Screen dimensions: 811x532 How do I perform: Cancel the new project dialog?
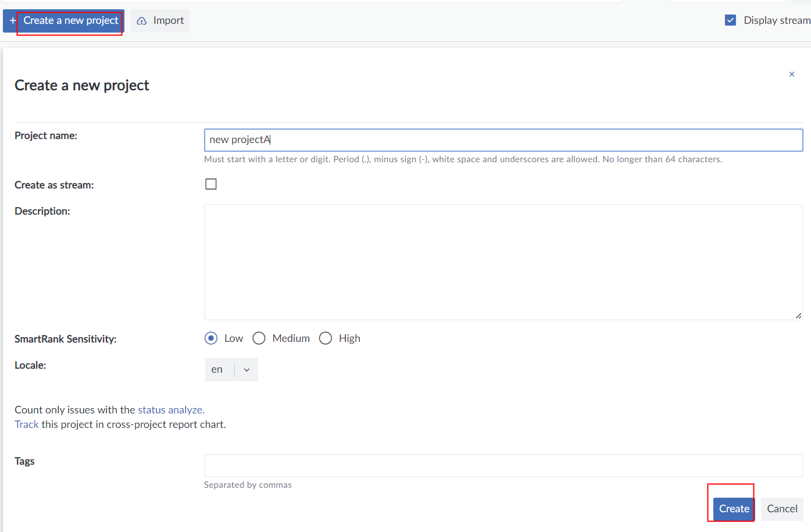[781, 509]
